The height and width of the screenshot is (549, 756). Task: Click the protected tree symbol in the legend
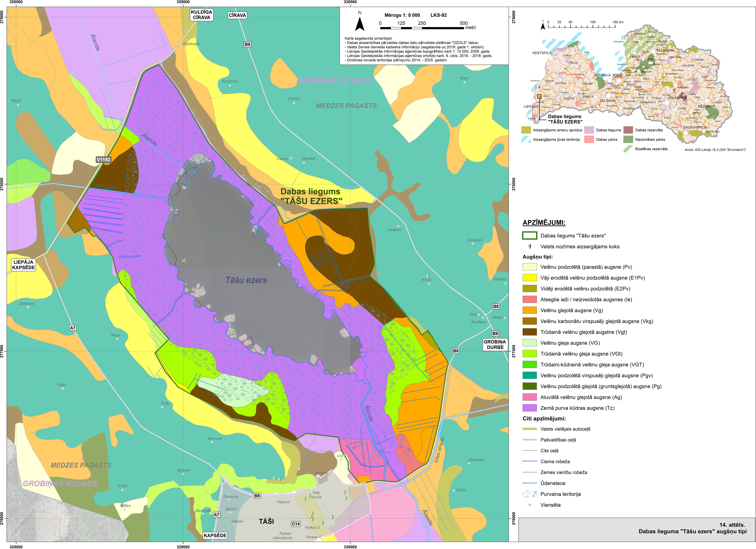(x=530, y=247)
